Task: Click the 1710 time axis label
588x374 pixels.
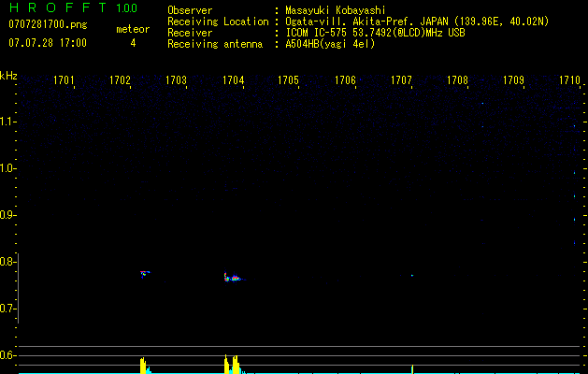Action: pos(569,79)
